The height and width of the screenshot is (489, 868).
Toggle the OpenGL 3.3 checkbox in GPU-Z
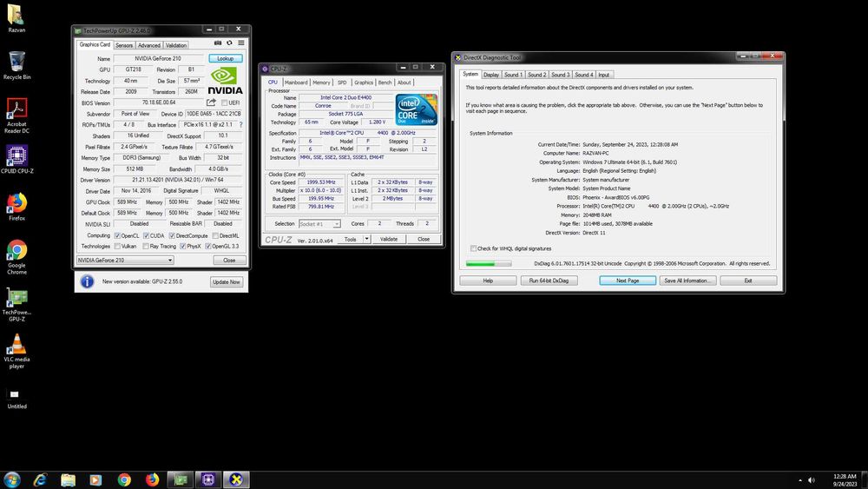coord(208,247)
